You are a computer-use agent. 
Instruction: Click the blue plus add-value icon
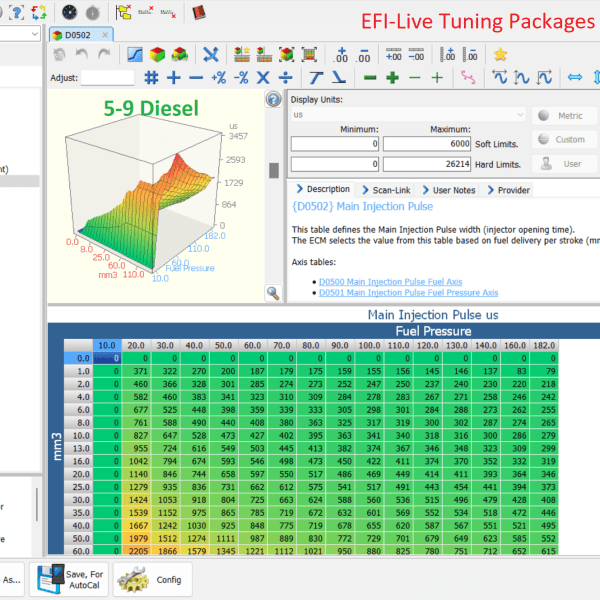point(174,78)
